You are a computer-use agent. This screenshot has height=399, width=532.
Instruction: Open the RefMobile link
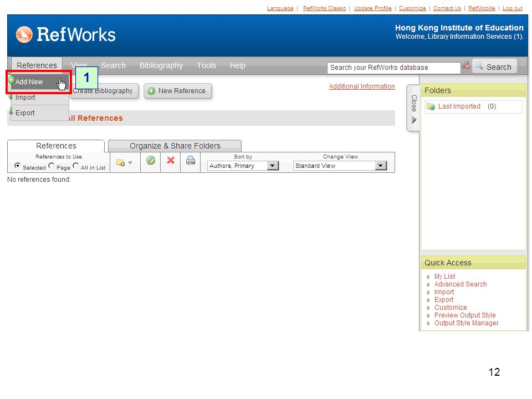(482, 8)
